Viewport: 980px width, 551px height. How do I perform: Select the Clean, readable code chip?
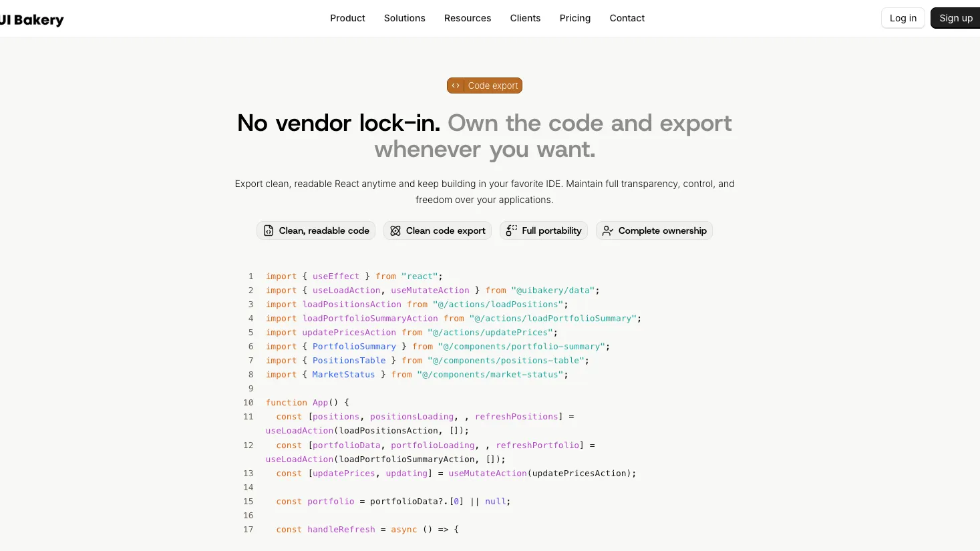(x=316, y=230)
